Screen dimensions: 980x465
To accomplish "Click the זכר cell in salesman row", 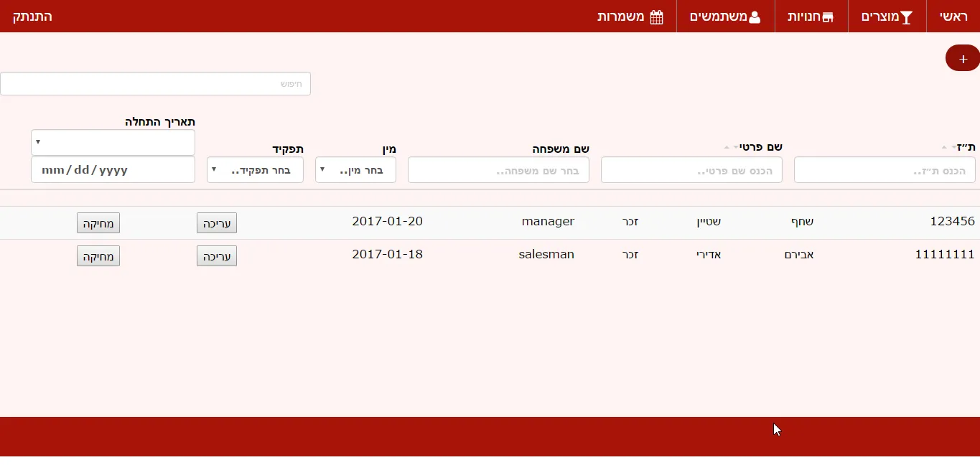I will (x=630, y=255).
